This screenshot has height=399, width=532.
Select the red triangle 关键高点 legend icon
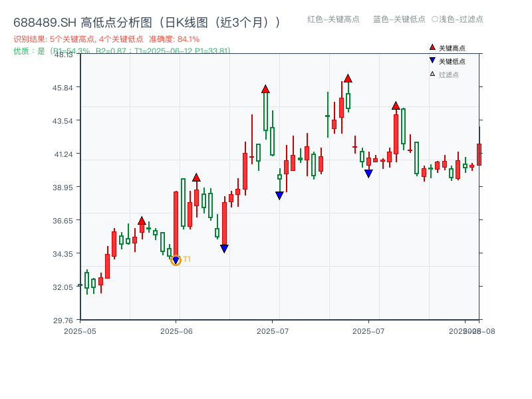432,47
